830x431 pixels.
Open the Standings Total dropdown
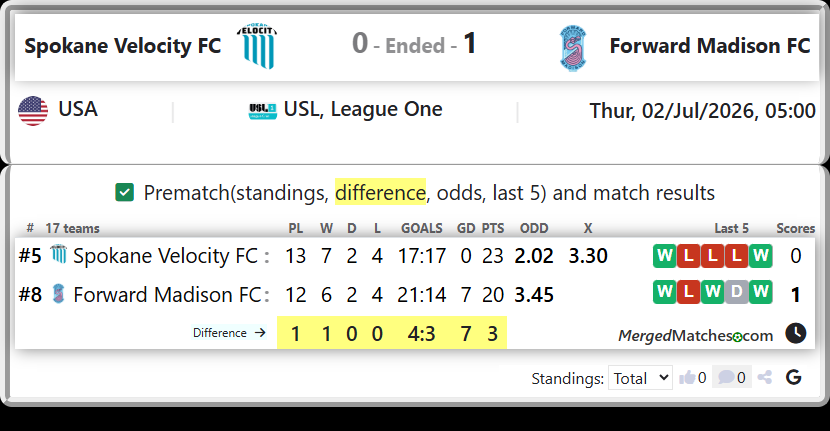pos(640,378)
